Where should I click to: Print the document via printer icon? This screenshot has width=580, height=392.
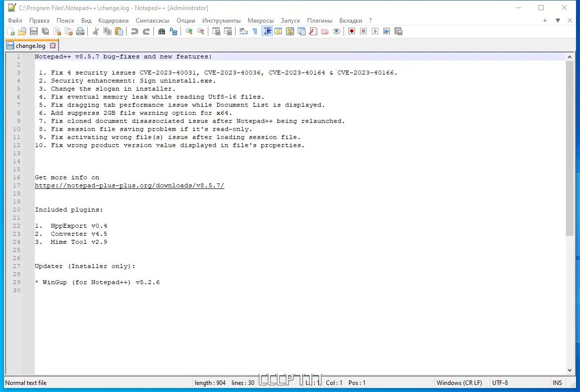[x=80, y=31]
